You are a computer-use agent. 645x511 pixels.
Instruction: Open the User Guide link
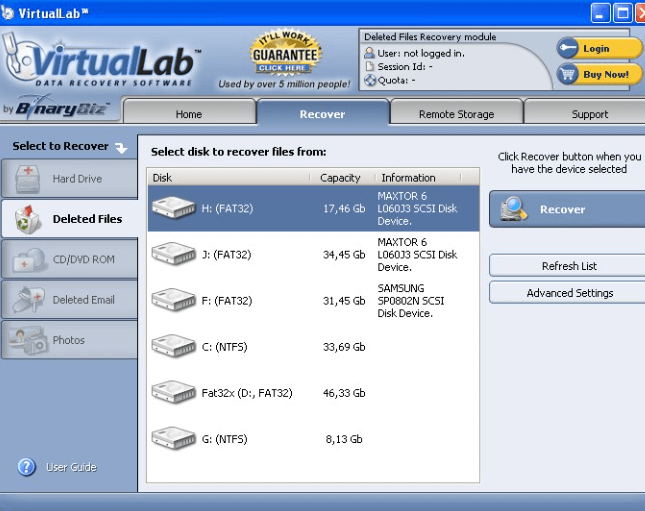71,467
